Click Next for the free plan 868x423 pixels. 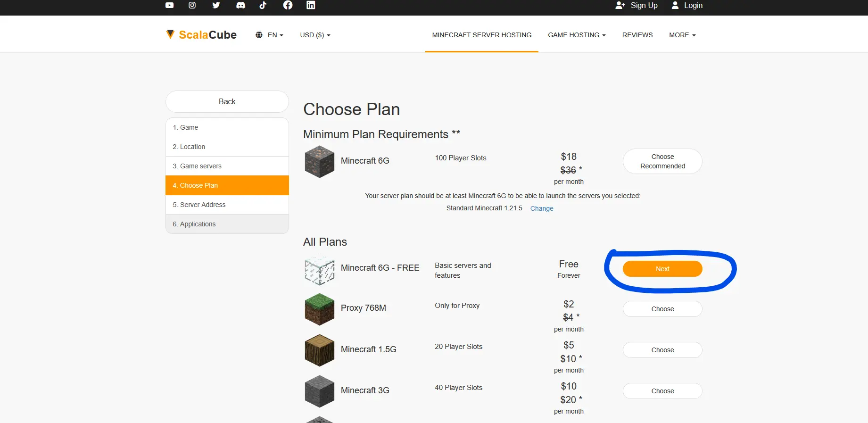tap(662, 269)
